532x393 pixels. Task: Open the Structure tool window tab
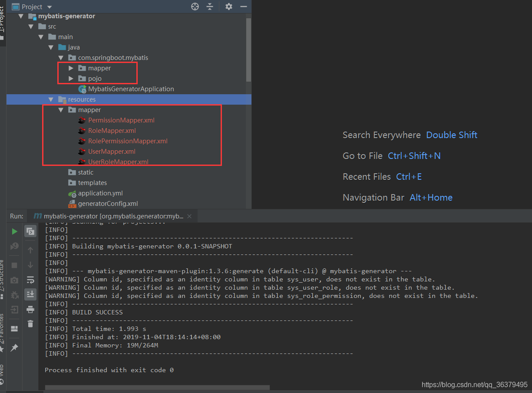(2, 276)
